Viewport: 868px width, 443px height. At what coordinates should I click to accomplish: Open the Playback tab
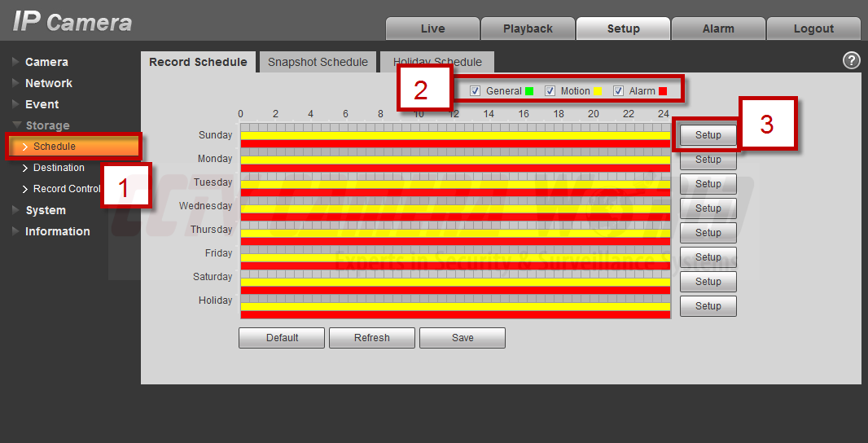tap(528, 29)
